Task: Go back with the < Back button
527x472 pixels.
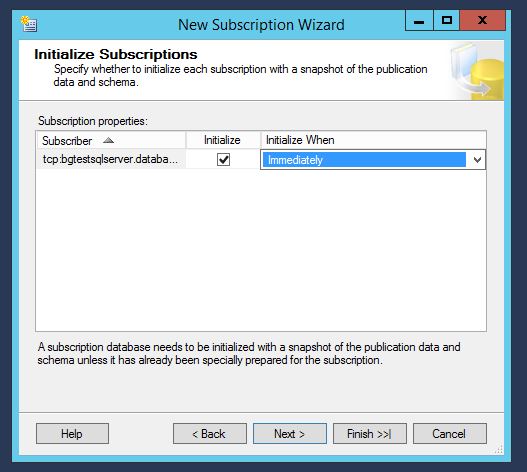Action: coord(210,434)
